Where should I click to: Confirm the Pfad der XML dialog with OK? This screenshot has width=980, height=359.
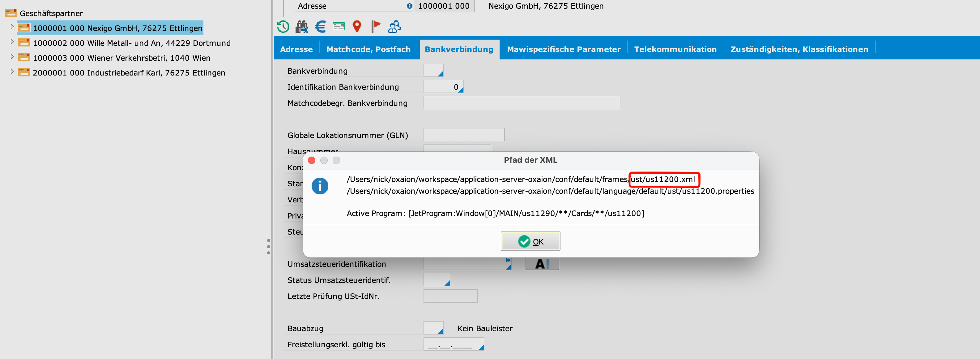(531, 241)
